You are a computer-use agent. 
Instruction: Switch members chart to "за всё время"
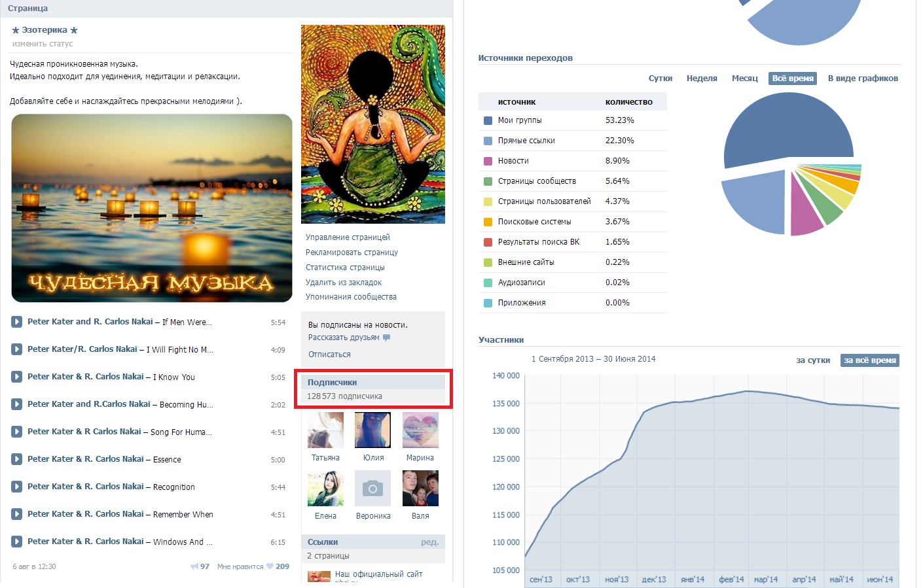point(869,360)
